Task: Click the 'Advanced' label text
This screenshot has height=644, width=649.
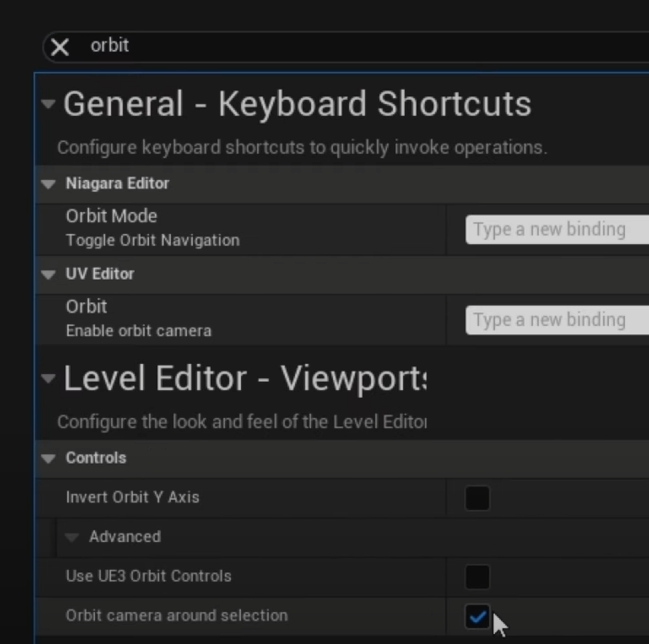Action: 125,537
